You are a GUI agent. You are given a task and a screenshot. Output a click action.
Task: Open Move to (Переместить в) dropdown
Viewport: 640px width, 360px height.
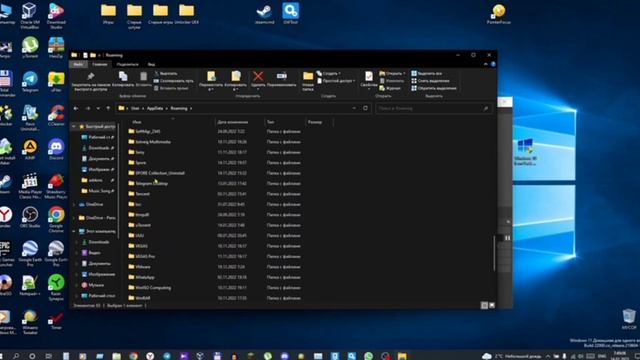pyautogui.click(x=211, y=80)
